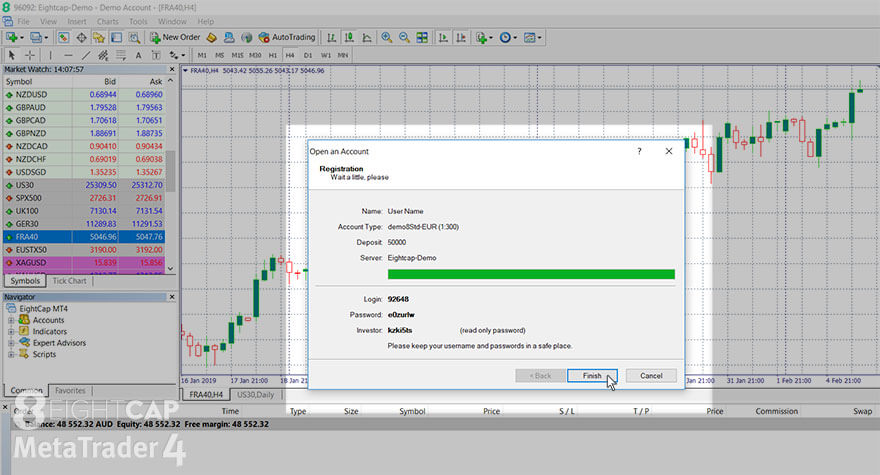Switch chart to bar chart icon
Screen dimensions: 880x475
click(x=332, y=38)
